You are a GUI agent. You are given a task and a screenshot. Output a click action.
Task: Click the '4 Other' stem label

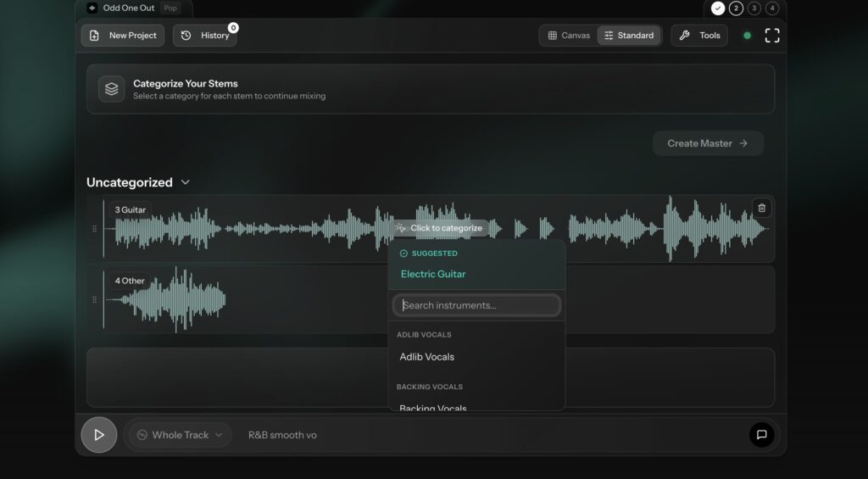pos(130,281)
